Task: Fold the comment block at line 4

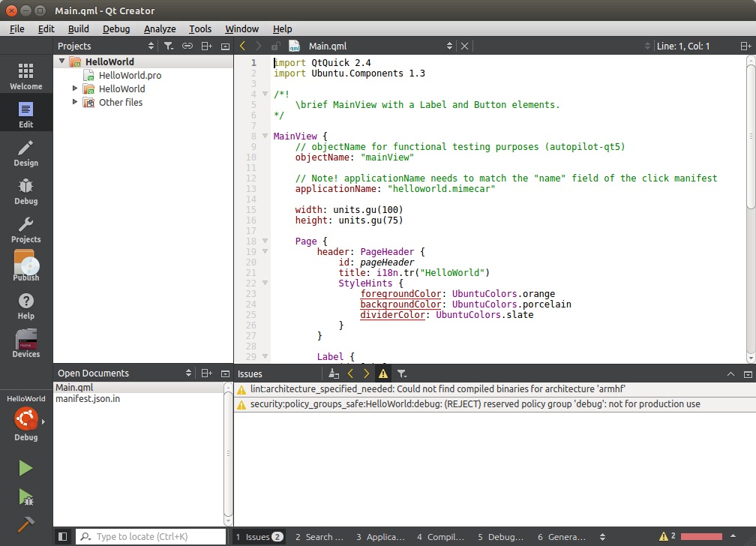Action: click(x=265, y=94)
